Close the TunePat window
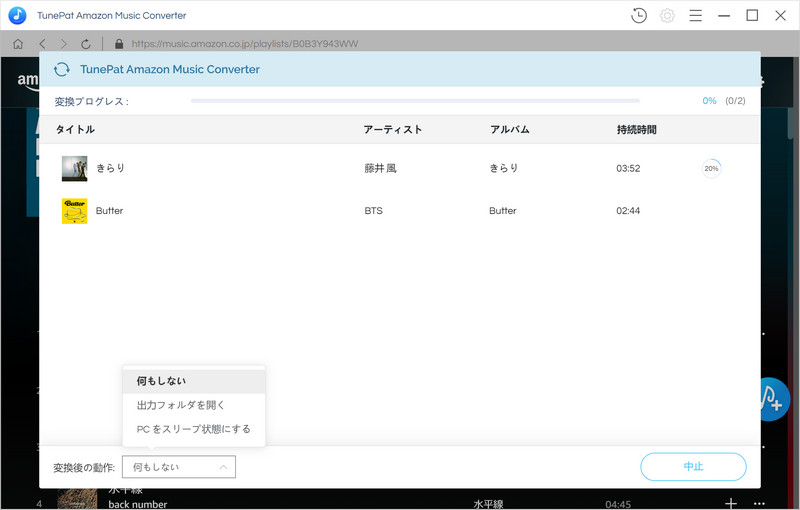The height and width of the screenshot is (510, 800). [x=780, y=16]
